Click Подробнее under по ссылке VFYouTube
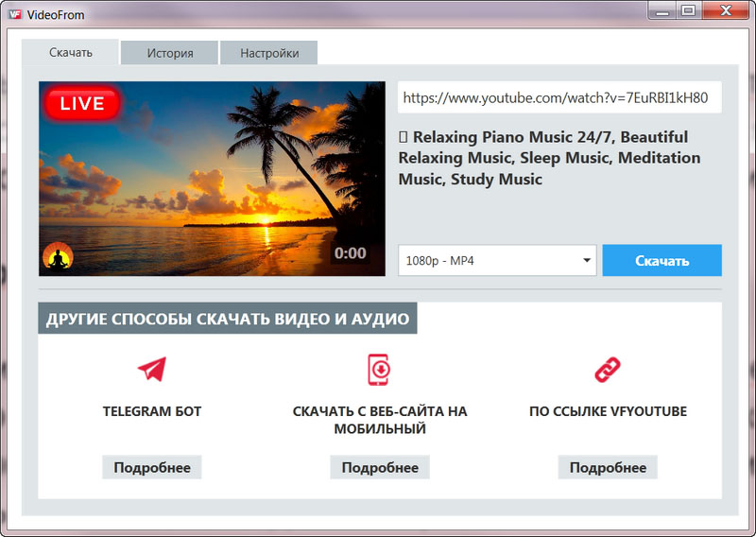 click(x=608, y=467)
